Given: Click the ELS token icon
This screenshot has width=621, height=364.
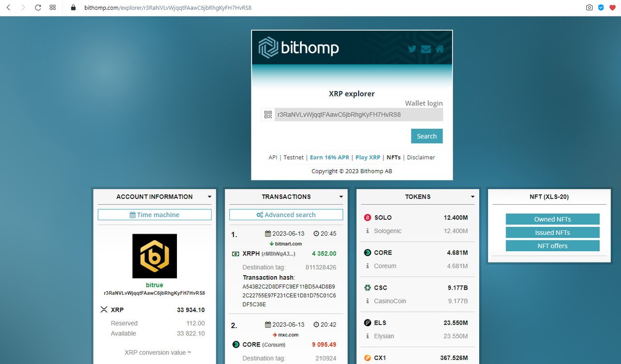Looking at the screenshot, I should tap(367, 323).
